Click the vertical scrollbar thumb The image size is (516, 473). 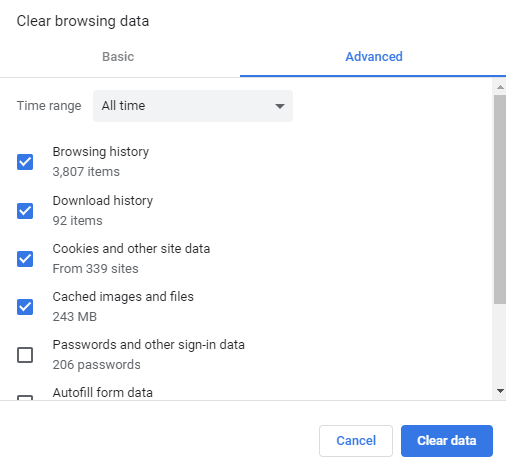point(500,199)
